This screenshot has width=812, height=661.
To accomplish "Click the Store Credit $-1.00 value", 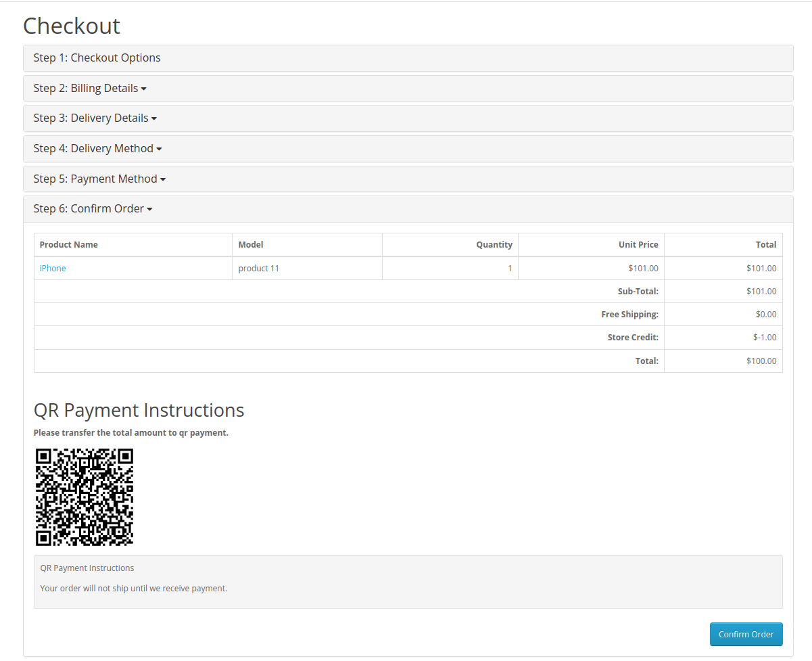I will click(765, 338).
